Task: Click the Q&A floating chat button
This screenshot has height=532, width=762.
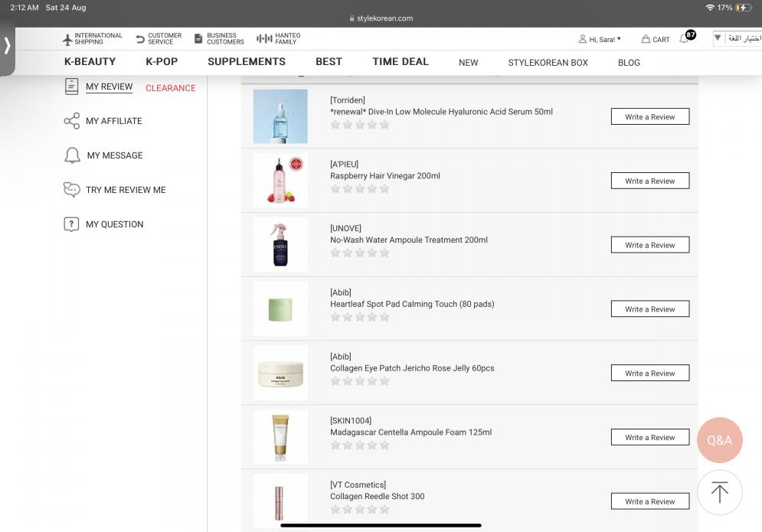Action: point(719,440)
